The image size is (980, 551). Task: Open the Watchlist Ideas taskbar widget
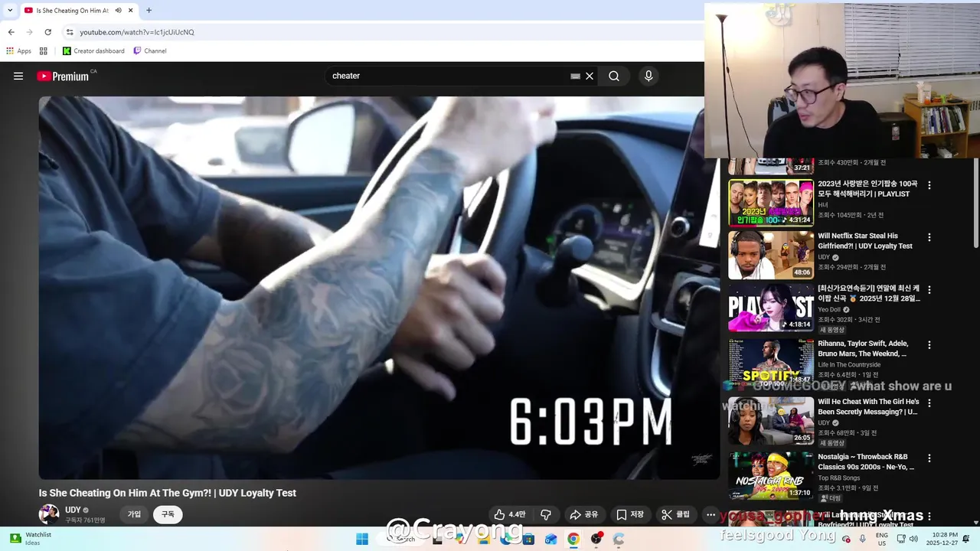(x=32, y=539)
